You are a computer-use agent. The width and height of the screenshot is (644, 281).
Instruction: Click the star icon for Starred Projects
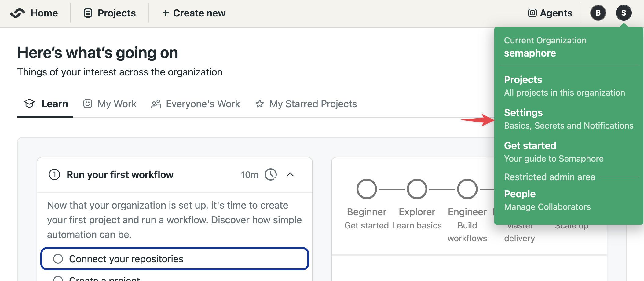(260, 104)
